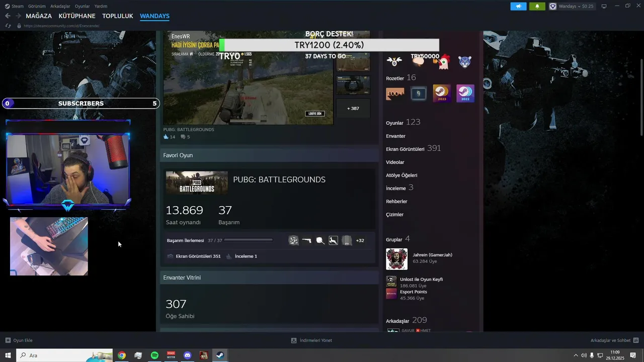Open the Atölye Öğeleri link
The width and height of the screenshot is (644, 362).
click(x=401, y=175)
